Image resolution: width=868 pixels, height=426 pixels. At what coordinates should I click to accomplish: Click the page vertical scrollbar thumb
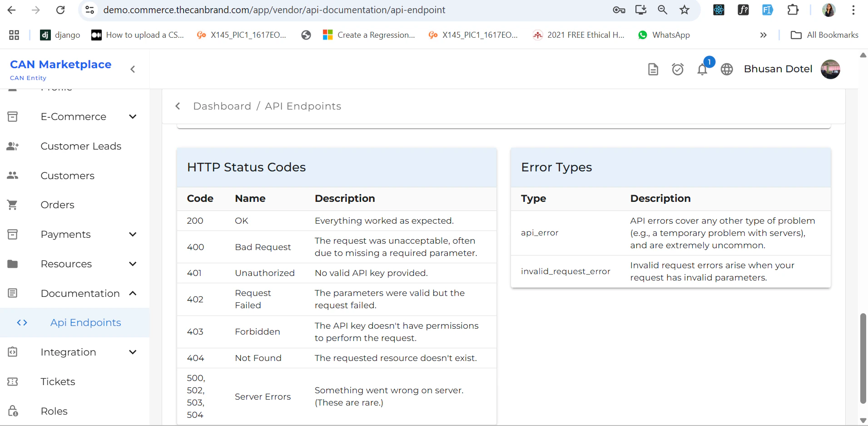(x=863, y=358)
